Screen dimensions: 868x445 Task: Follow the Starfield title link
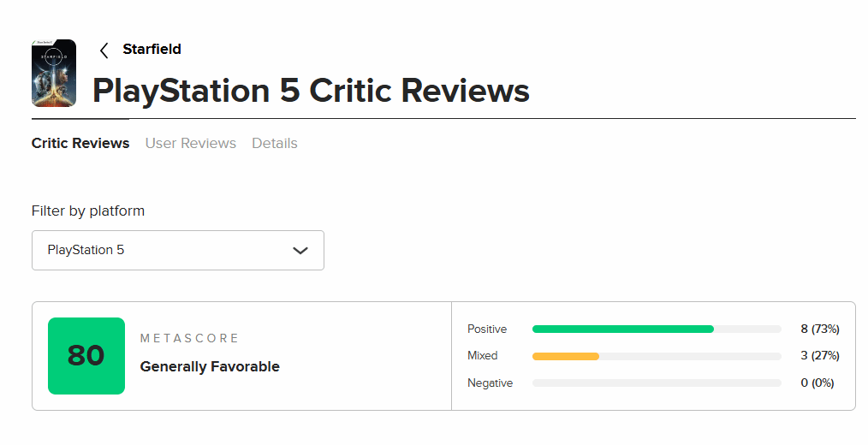tap(152, 49)
